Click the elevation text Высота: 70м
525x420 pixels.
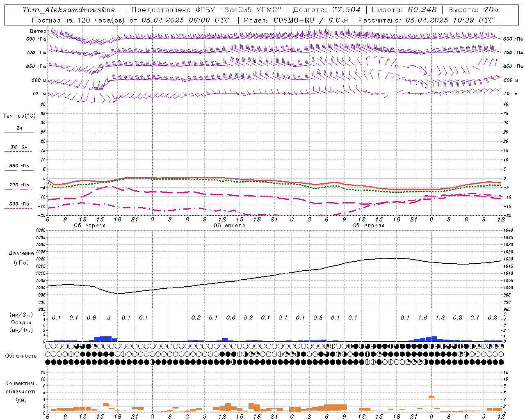473,10
